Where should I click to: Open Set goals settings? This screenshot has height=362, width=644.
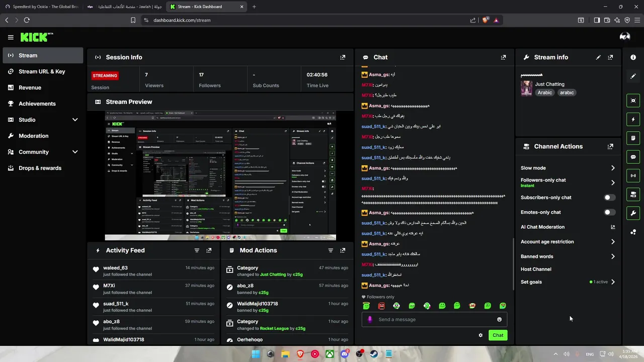pyautogui.click(x=568, y=282)
